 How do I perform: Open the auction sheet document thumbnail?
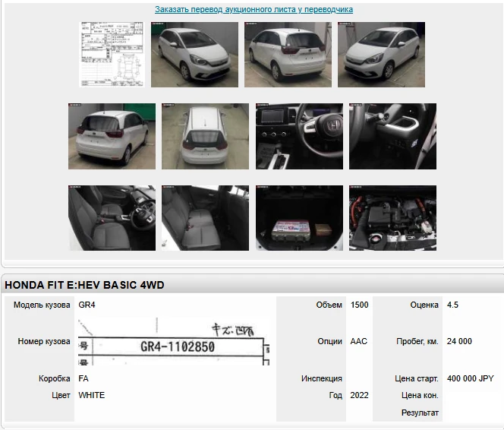pos(112,55)
